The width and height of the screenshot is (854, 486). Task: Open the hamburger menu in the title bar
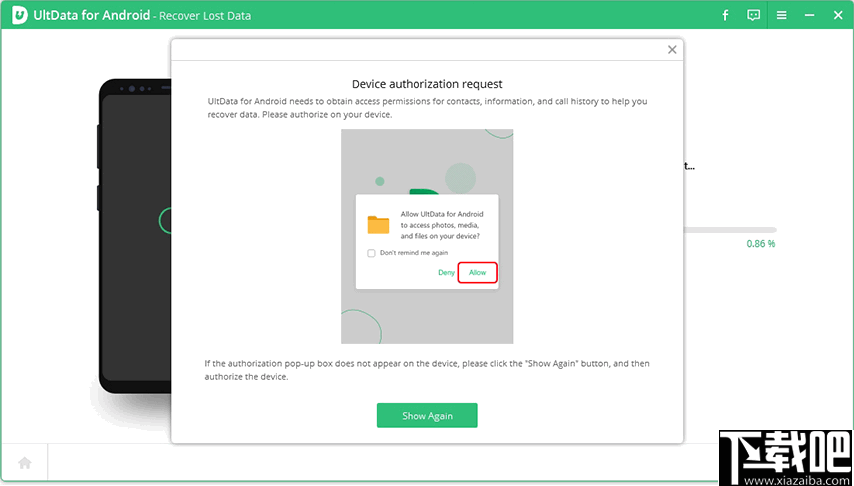782,15
